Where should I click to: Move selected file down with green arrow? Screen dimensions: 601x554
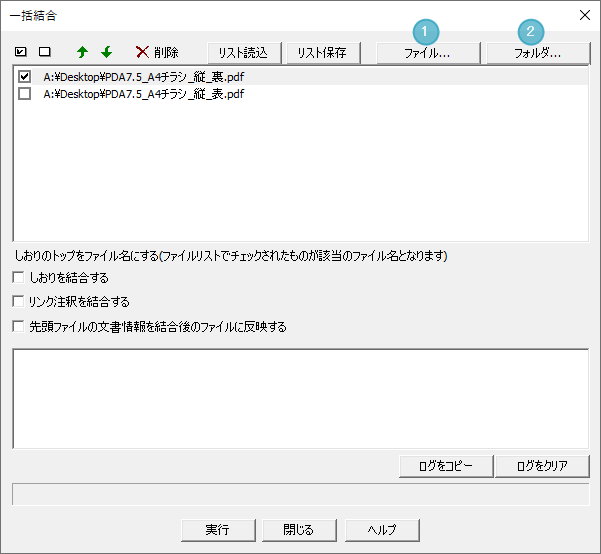point(107,52)
